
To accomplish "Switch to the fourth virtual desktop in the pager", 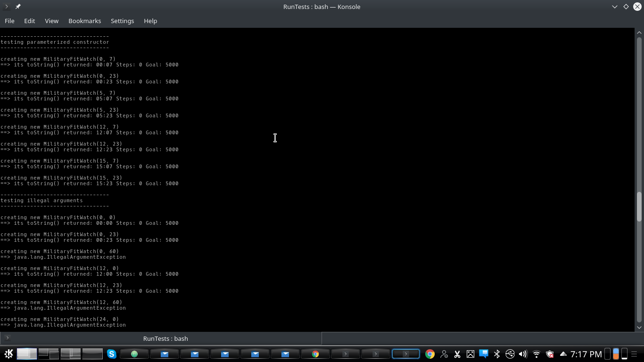I will (x=92, y=354).
